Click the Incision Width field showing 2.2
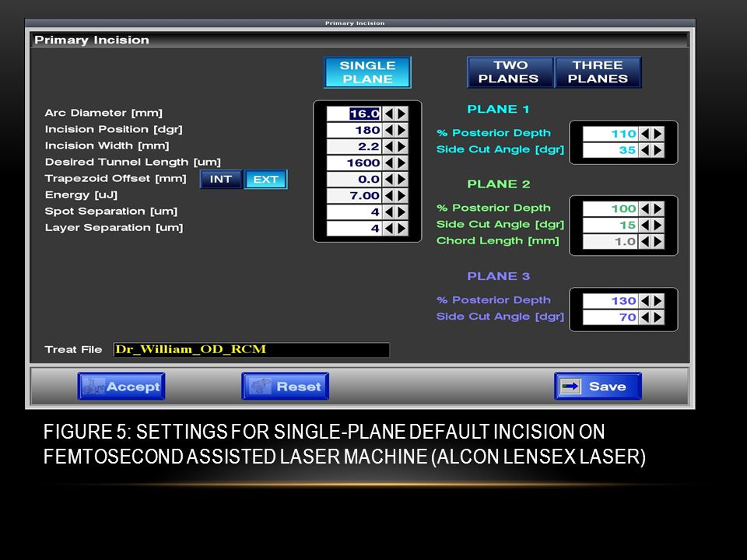This screenshot has height=560, width=747. point(355,147)
